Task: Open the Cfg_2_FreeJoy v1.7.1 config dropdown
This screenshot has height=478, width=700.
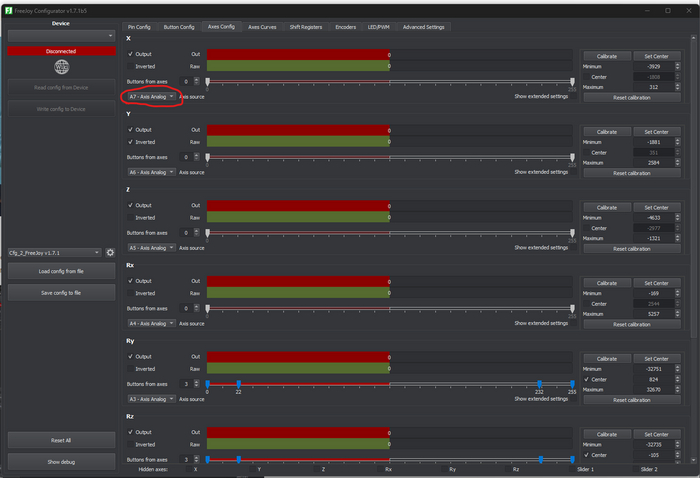Action: [54, 253]
